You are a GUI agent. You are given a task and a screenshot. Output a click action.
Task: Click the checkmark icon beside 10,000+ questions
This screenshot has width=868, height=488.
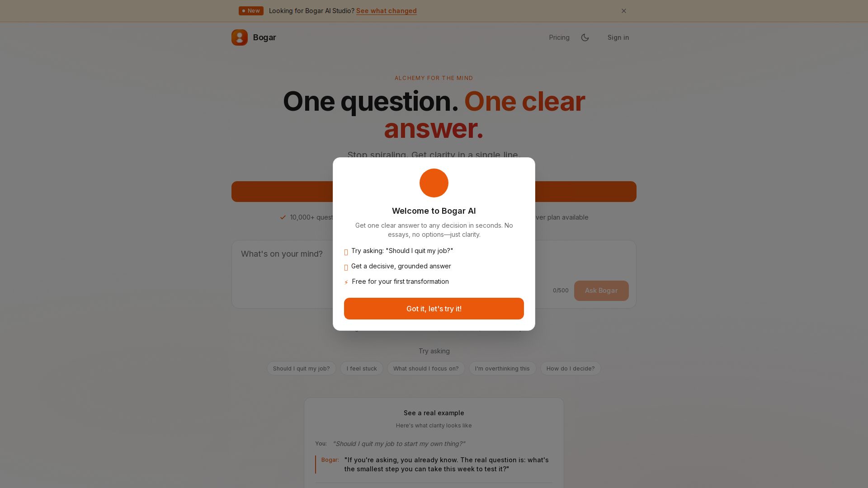(283, 217)
